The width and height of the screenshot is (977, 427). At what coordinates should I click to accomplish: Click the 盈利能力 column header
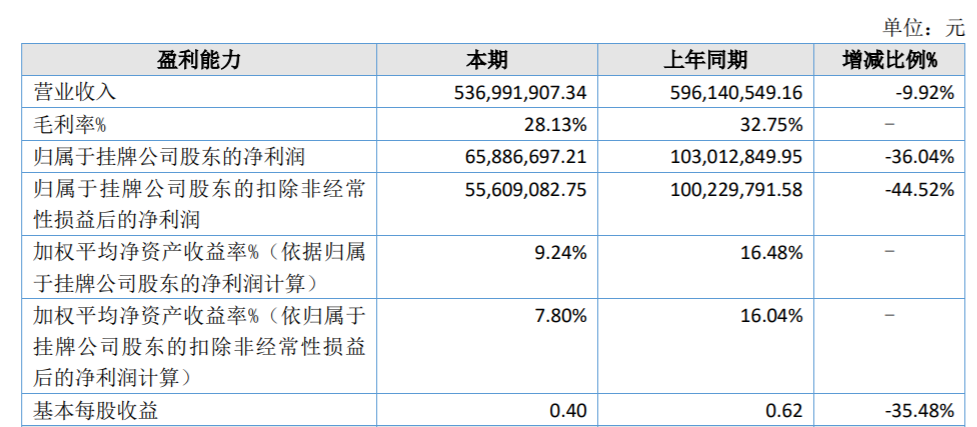198,60
